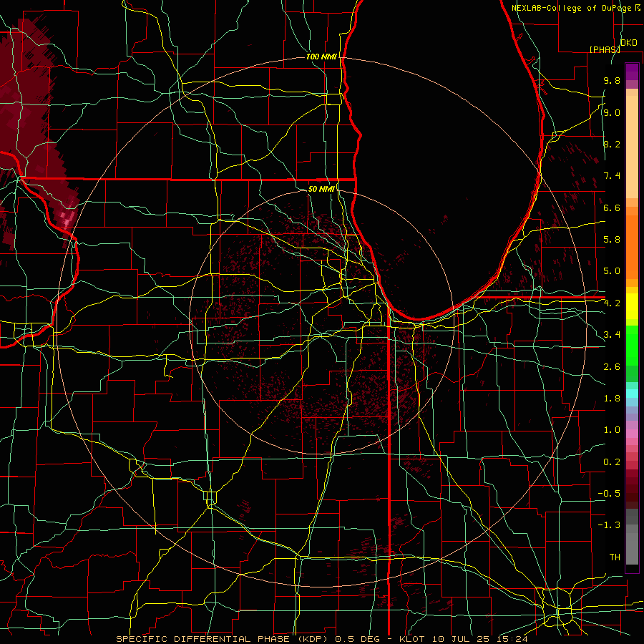Click the 6.6 value on color scale

[612, 208]
